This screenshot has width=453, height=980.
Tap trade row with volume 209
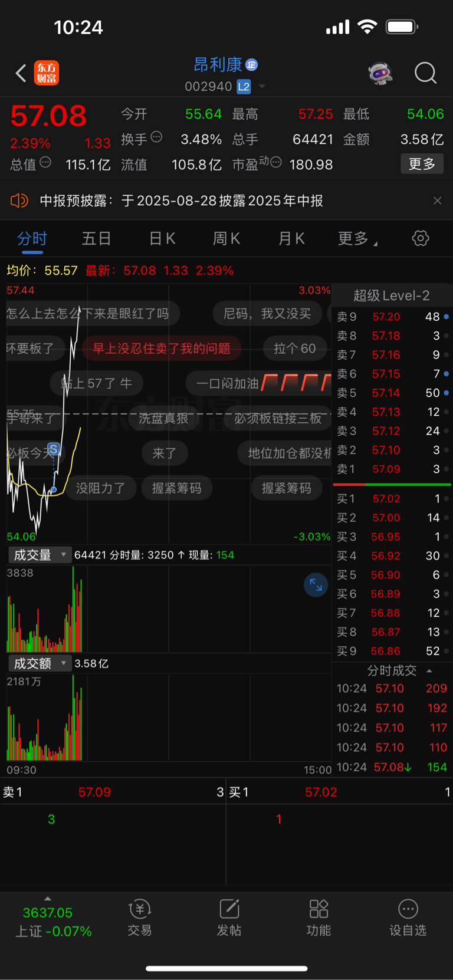click(392, 689)
